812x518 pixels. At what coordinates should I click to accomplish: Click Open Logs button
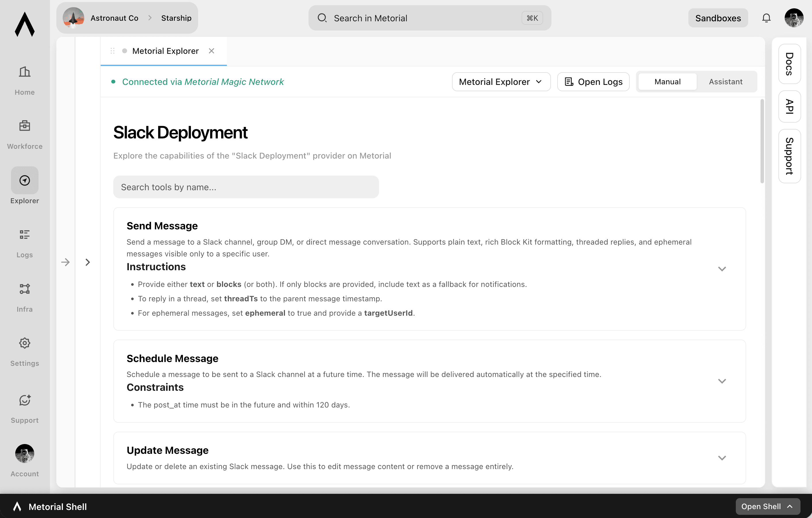(593, 82)
